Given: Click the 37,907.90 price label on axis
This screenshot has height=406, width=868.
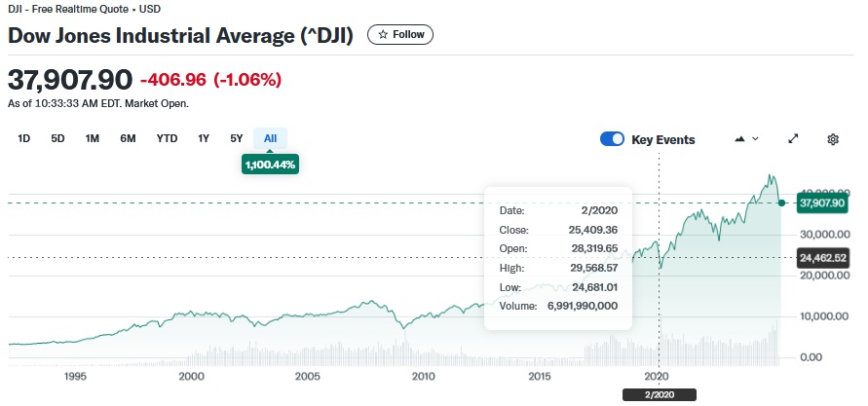Looking at the screenshot, I should (x=822, y=203).
